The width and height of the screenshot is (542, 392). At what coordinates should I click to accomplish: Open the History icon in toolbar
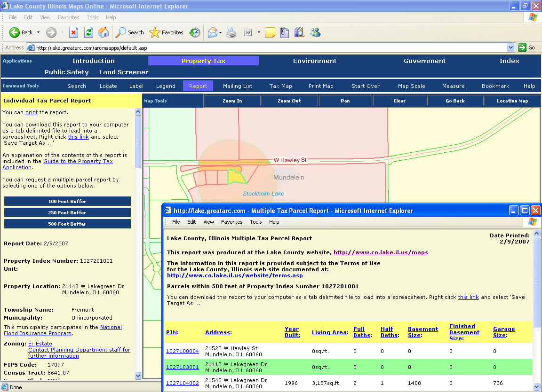click(x=195, y=32)
